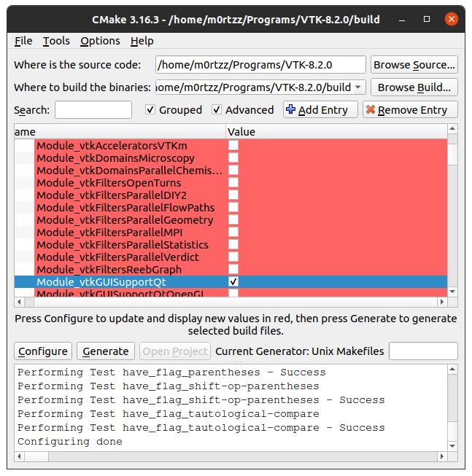The width and height of the screenshot is (472, 476).
Task: Close the CMake window
Action: click(452, 19)
